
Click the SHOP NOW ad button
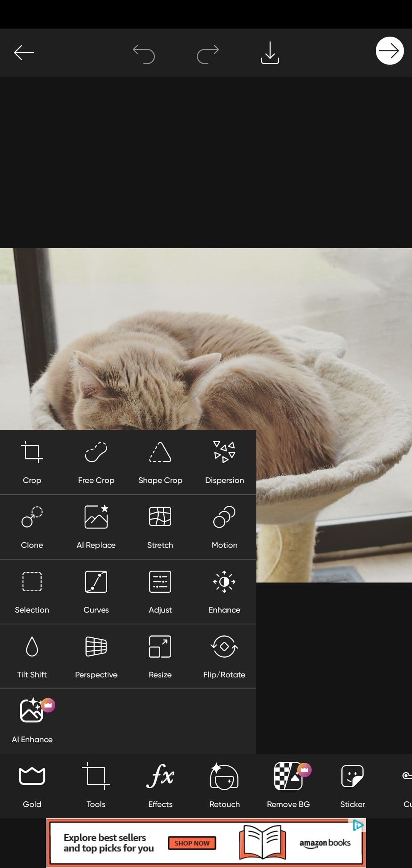pyautogui.click(x=192, y=843)
